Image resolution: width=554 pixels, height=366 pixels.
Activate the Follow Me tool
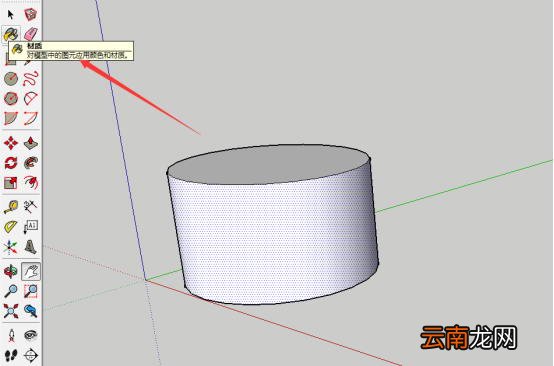(31, 163)
